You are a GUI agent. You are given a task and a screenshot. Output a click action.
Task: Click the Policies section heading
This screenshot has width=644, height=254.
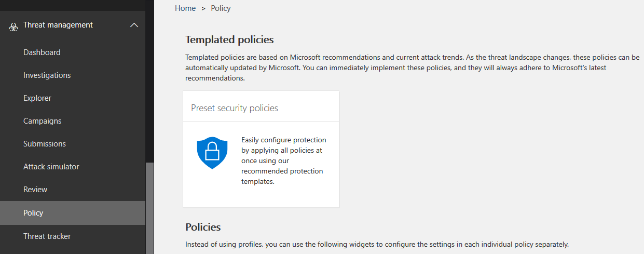click(x=203, y=227)
